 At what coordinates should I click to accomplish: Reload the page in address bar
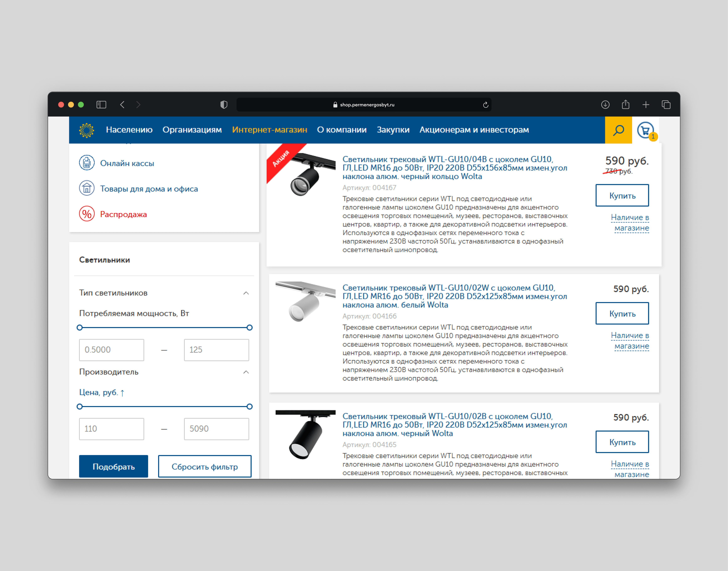(485, 105)
